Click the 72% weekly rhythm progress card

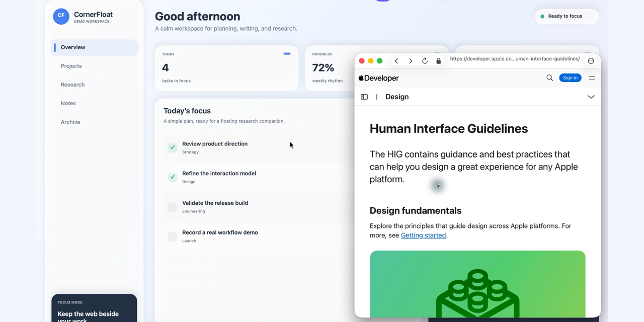coord(330,68)
